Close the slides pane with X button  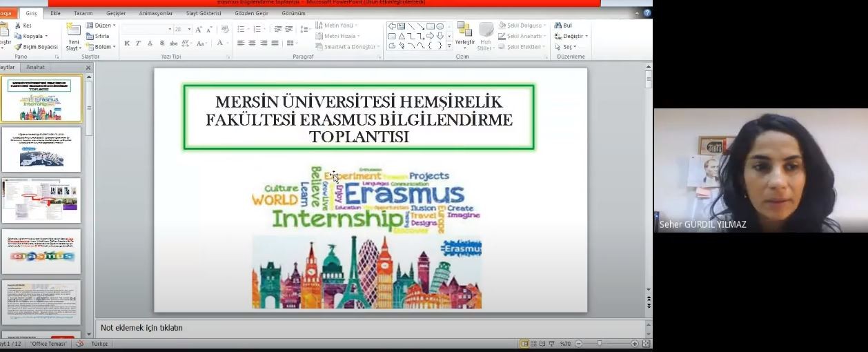[88, 68]
